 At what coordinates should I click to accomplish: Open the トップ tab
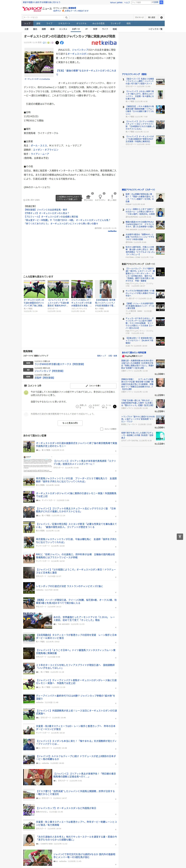coord(27,24)
